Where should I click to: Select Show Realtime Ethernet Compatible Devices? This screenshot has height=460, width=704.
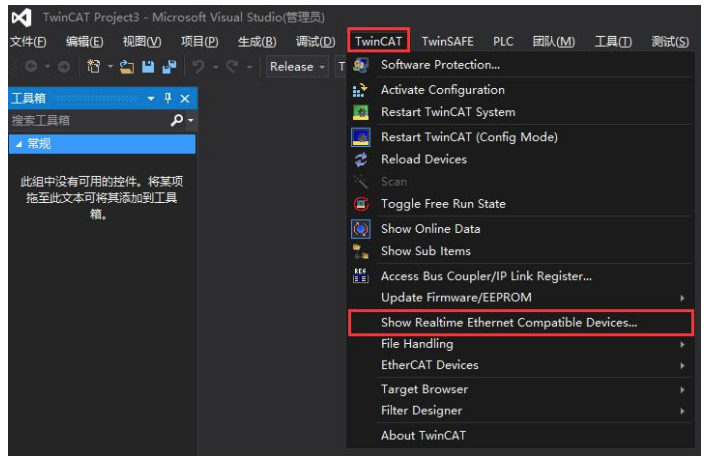click(x=521, y=323)
